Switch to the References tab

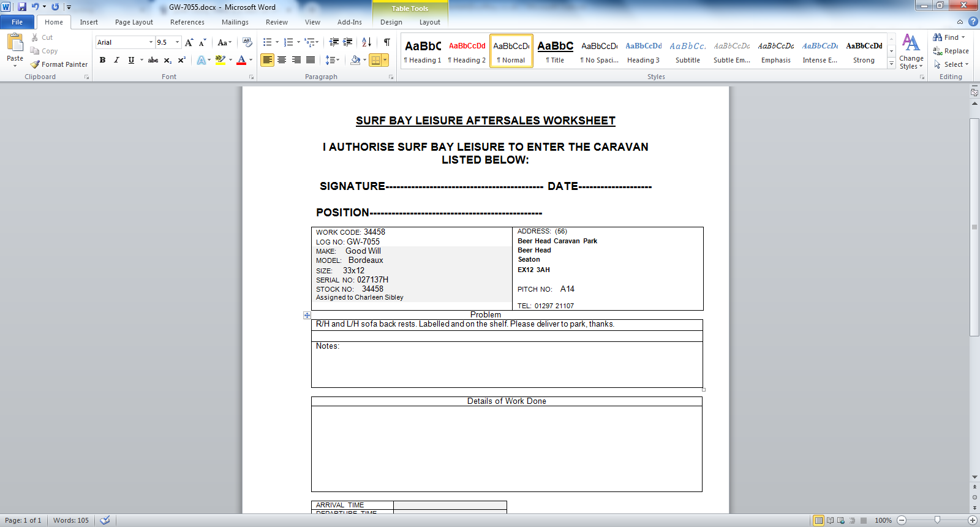pos(187,22)
